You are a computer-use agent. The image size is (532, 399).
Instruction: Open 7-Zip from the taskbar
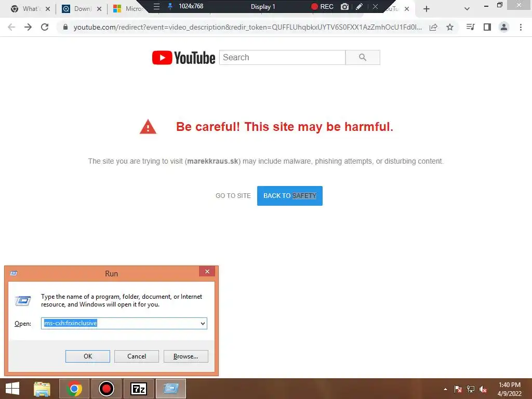(139, 389)
